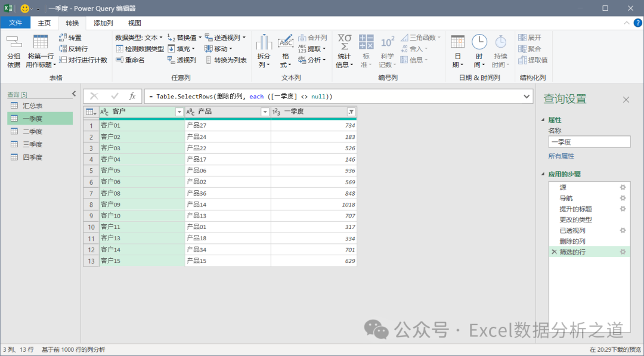The height and width of the screenshot is (356, 644).
Task: Click 对行进行计数 count rows button
Action: tap(83, 60)
